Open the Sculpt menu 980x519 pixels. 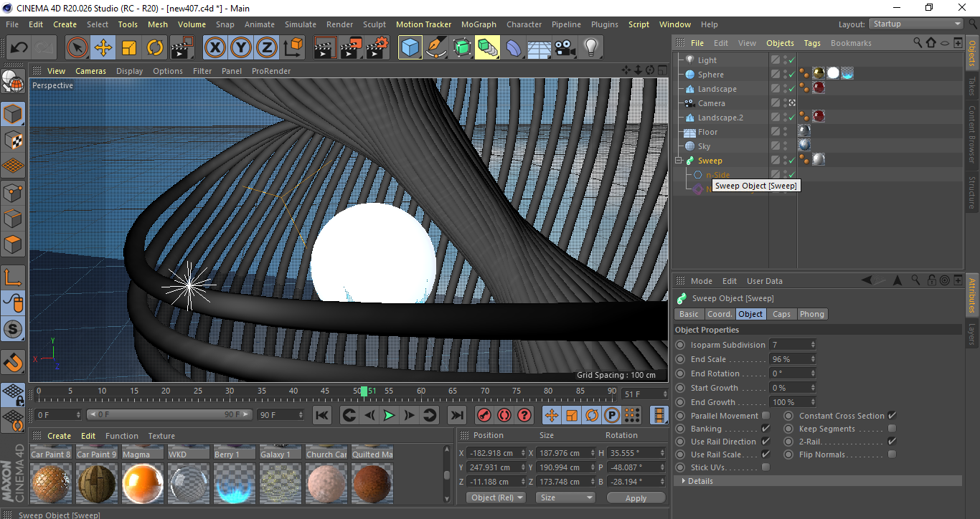pos(374,24)
